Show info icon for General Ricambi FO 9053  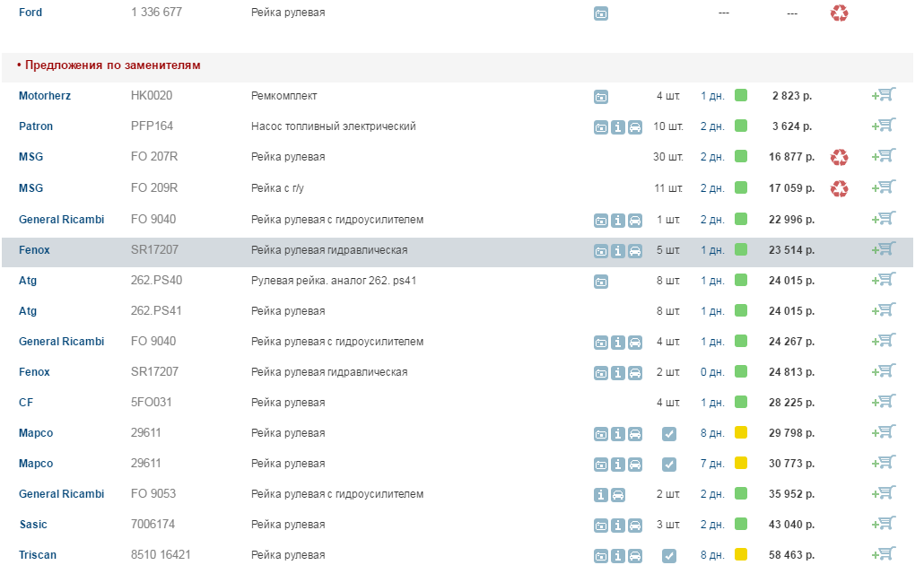[x=600, y=495]
